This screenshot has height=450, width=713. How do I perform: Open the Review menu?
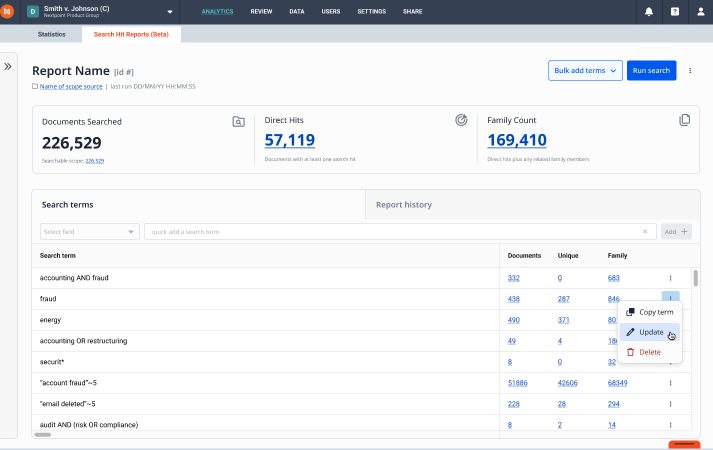coord(261,11)
